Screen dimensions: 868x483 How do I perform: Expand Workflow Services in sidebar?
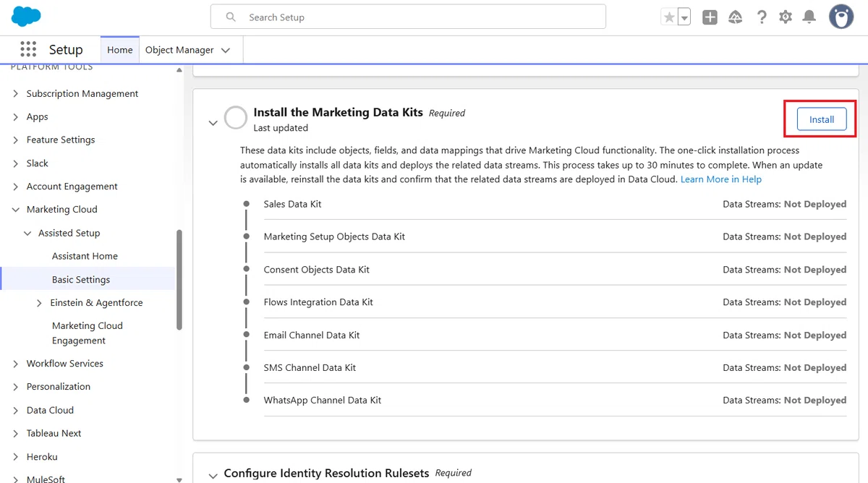click(x=16, y=364)
